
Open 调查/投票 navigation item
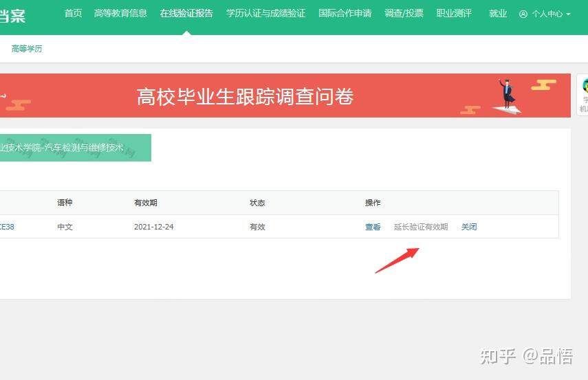[x=404, y=14]
